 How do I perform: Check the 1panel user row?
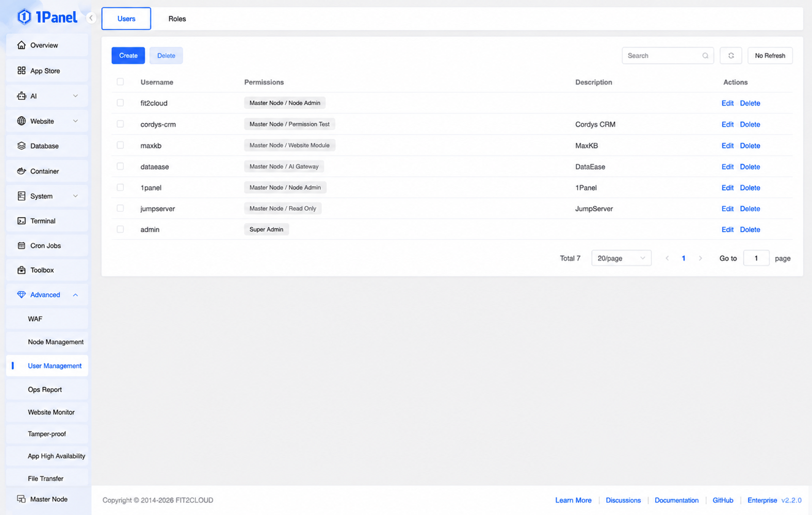click(120, 188)
